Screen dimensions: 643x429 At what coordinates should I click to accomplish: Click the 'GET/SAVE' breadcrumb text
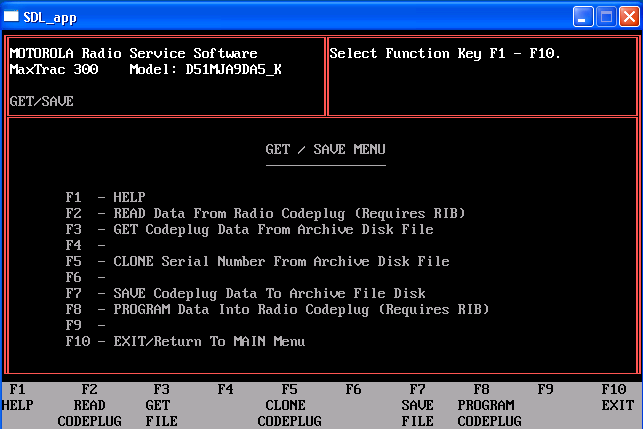point(41,101)
